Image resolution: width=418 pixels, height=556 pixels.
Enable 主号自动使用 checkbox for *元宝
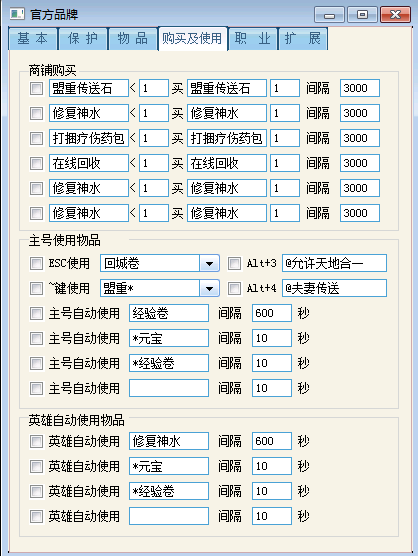pos(36,338)
